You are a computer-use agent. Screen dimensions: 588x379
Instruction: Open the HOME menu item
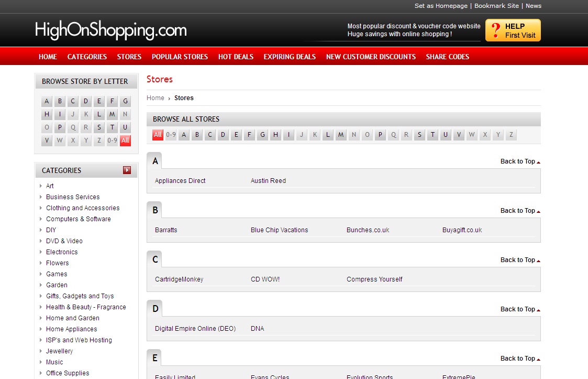[x=48, y=57]
